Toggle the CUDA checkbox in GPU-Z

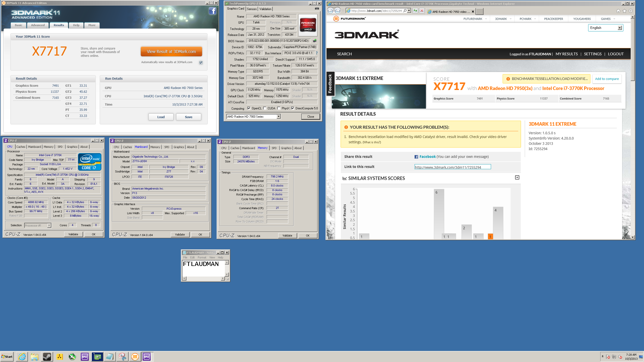point(265,108)
